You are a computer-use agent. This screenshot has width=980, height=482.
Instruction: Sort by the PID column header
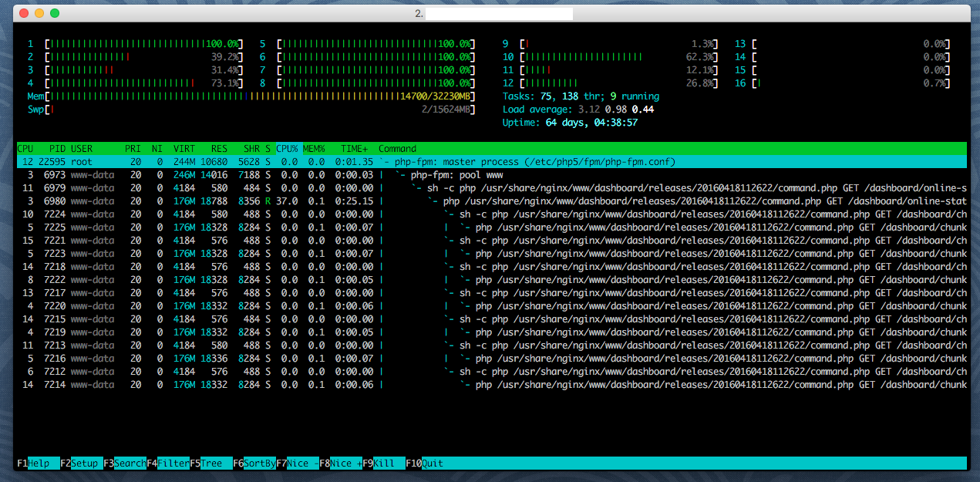pos(57,149)
